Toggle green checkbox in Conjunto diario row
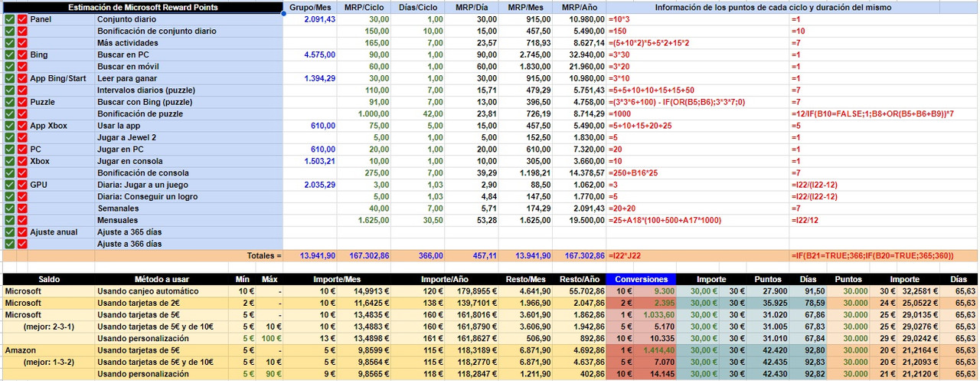 pyautogui.click(x=9, y=19)
